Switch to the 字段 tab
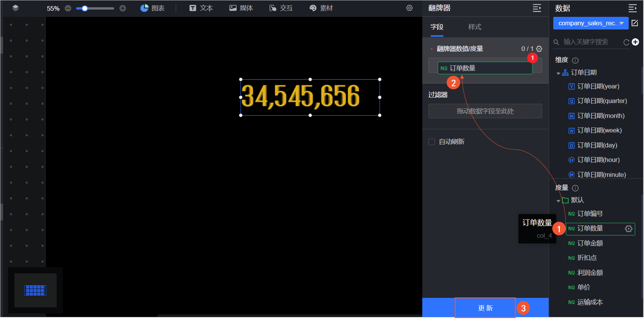Screen dimensions: 644x319 (x=437, y=27)
